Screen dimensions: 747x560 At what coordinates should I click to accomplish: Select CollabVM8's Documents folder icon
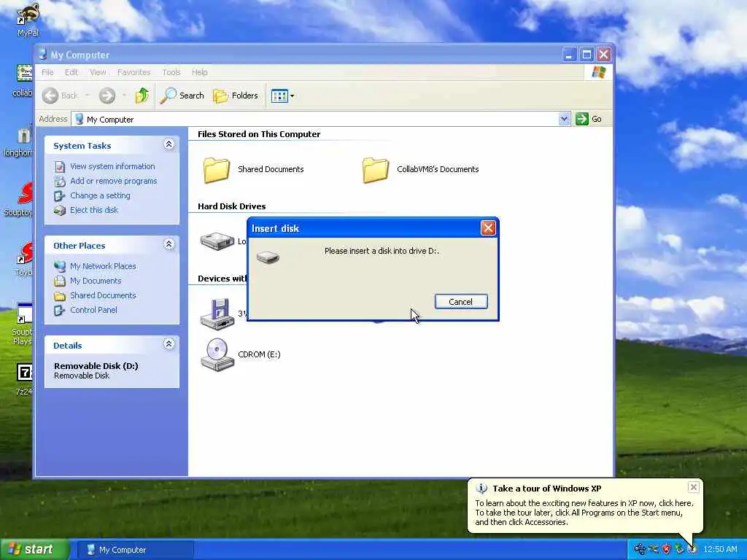(x=376, y=170)
